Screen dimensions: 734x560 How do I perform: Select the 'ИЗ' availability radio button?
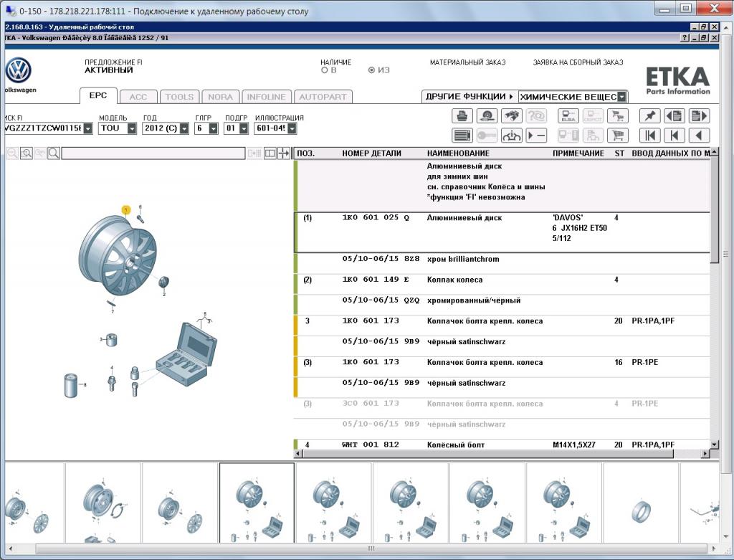372,70
